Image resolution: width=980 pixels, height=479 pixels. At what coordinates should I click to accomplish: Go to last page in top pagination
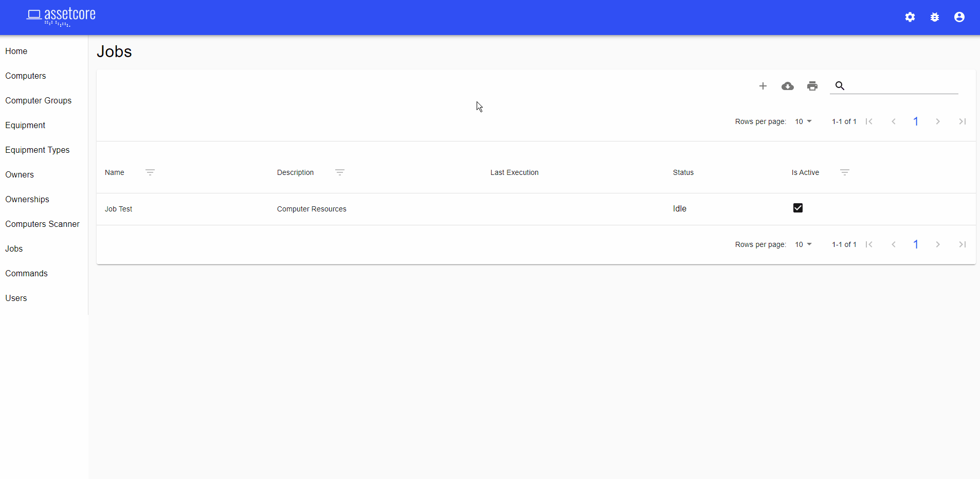tap(963, 121)
